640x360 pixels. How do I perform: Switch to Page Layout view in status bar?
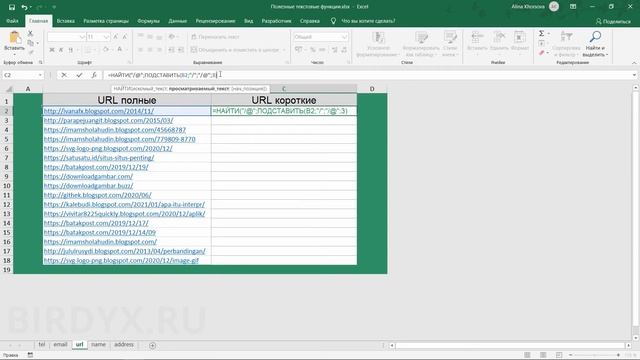pos(543,355)
